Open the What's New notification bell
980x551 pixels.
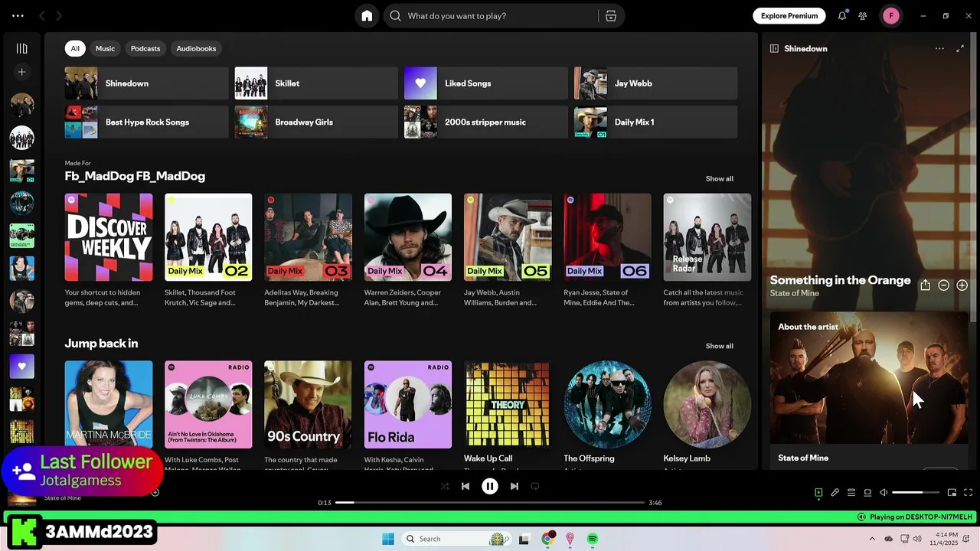coord(842,15)
